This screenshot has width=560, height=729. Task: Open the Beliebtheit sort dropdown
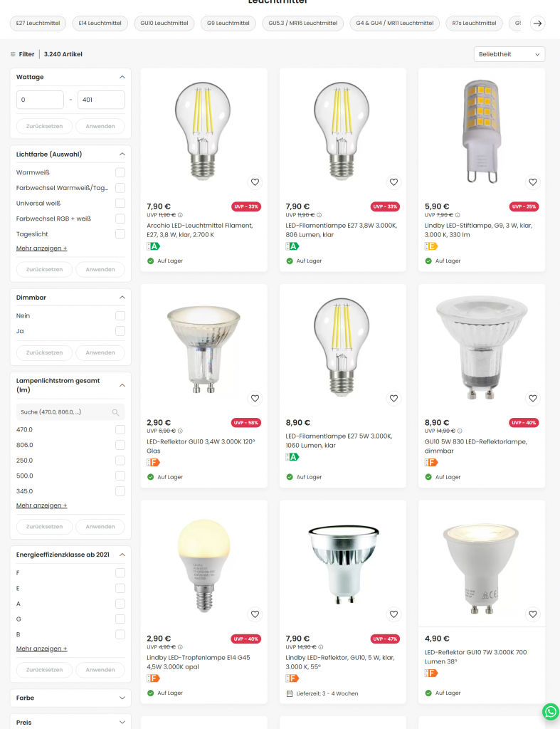point(509,54)
